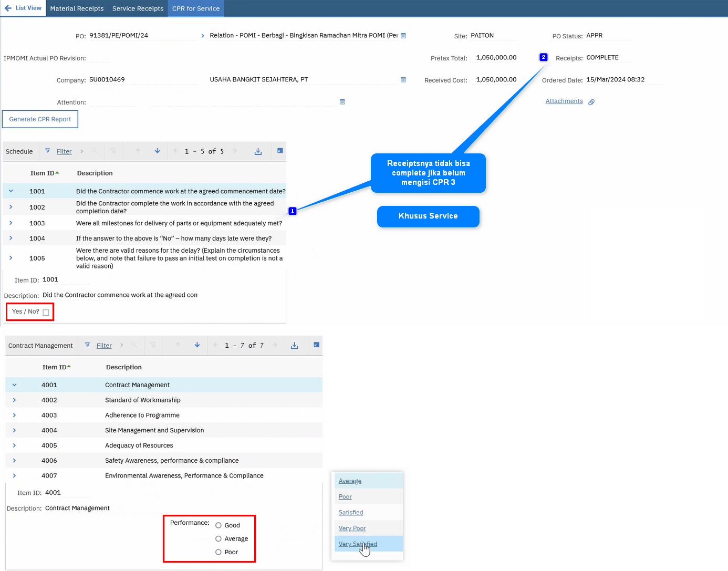Expand contract item 4003 Adherence to Programme
728x571 pixels.
14,415
